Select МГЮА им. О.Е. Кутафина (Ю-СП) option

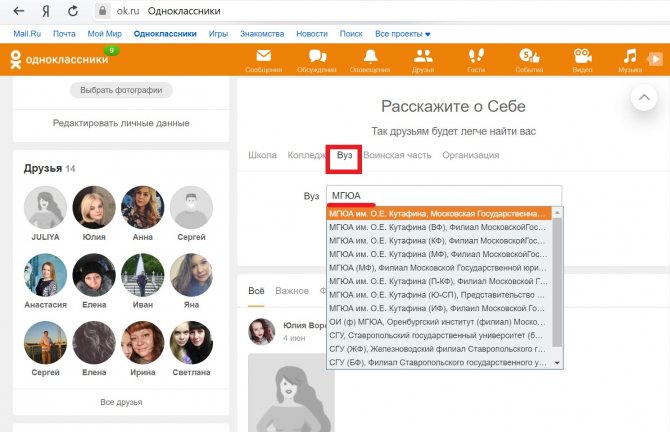[x=439, y=294]
